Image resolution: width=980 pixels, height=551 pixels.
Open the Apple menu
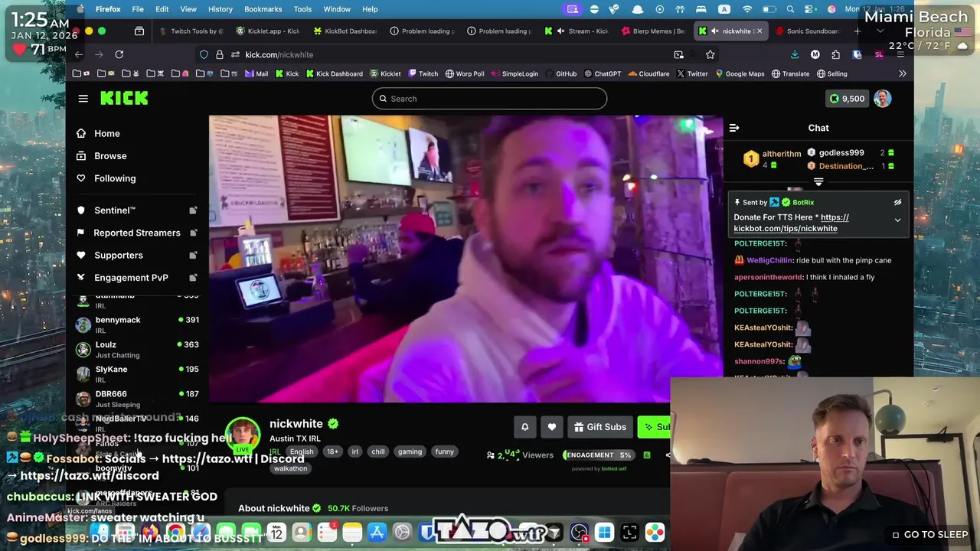coord(80,9)
